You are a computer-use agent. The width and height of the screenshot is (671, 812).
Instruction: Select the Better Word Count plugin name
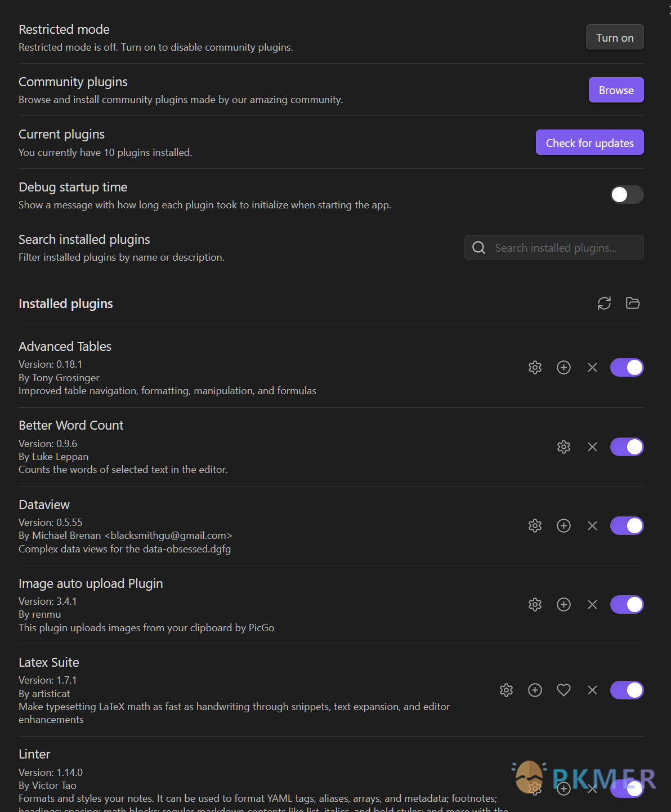(x=71, y=426)
